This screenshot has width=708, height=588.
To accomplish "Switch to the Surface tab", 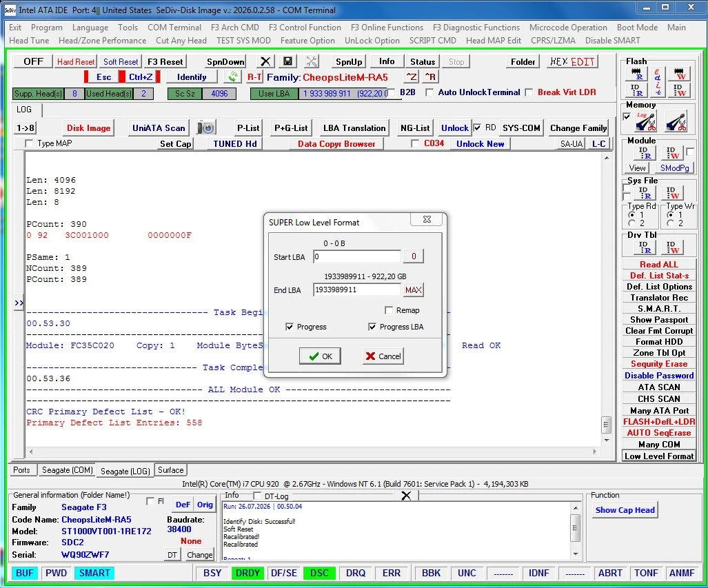I will coord(171,470).
